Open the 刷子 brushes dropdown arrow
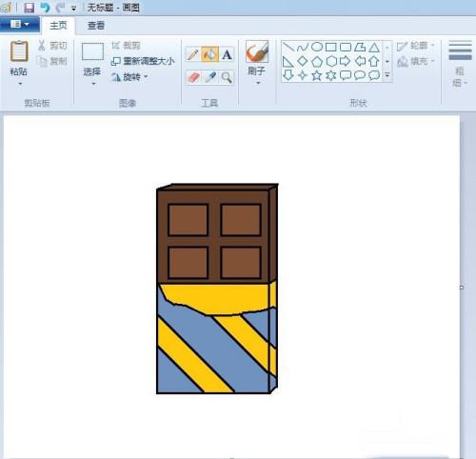Image resolution: width=476 pixels, height=459 pixels. [258, 83]
